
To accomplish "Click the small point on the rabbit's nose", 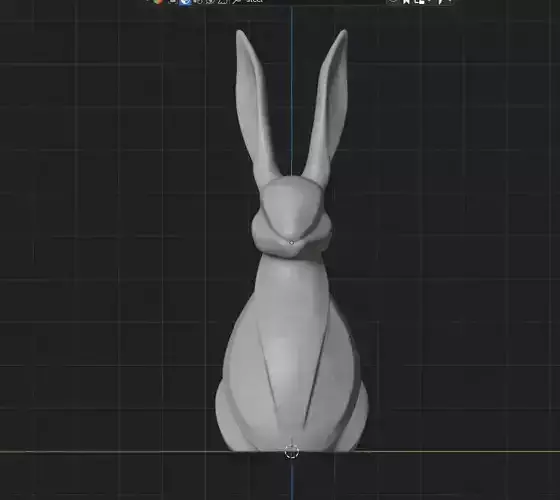I will [x=291, y=243].
